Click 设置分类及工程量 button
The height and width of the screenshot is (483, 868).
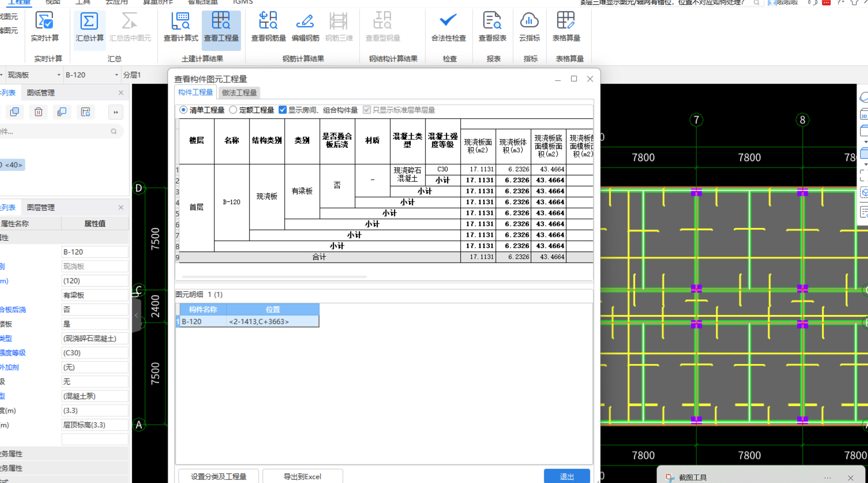pos(218,476)
